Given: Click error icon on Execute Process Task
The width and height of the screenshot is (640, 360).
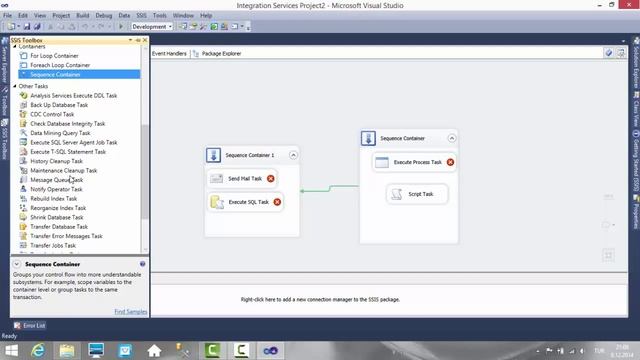Looking at the screenshot, I should tap(450, 162).
